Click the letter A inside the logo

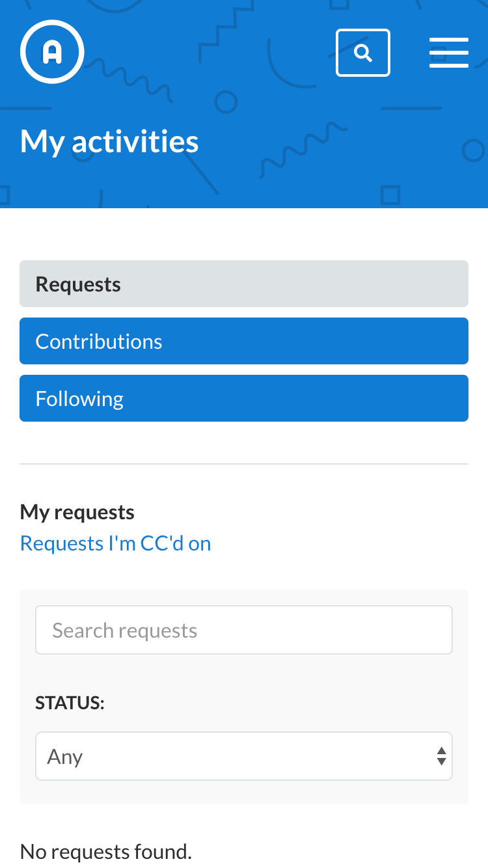pyautogui.click(x=52, y=52)
